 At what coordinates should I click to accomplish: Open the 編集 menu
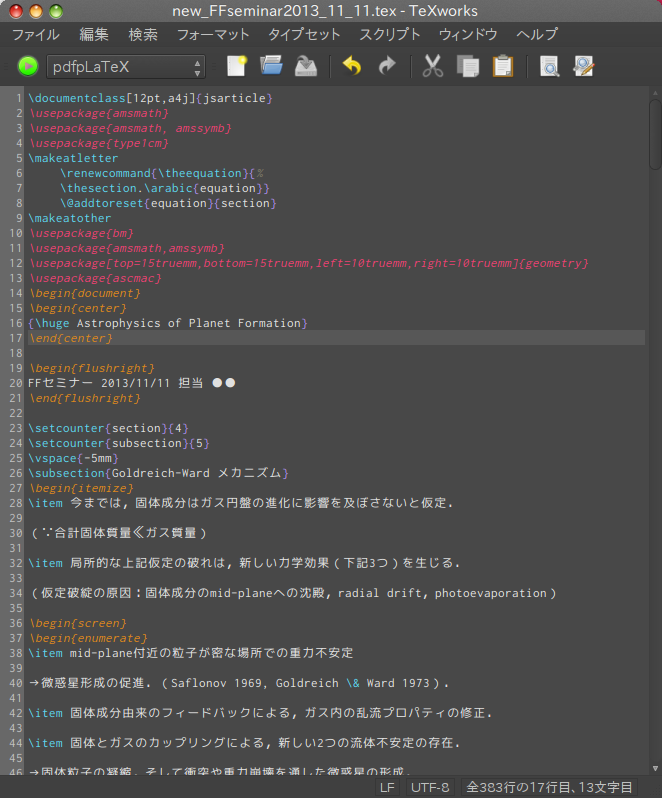(94, 35)
